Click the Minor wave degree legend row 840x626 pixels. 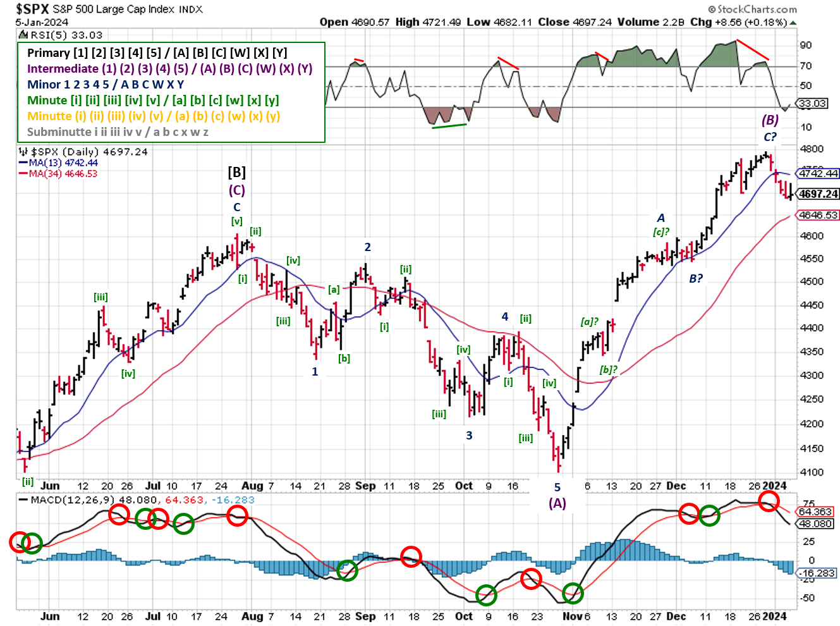106,85
